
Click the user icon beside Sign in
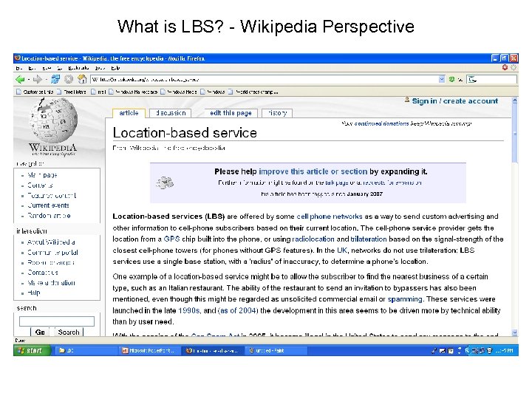tap(407, 100)
